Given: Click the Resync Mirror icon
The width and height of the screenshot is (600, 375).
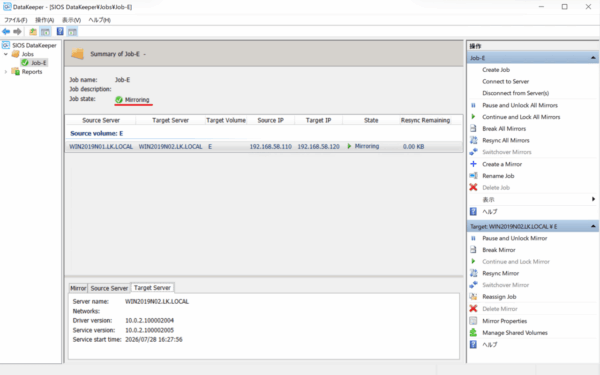Looking at the screenshot, I should pyautogui.click(x=474, y=273).
